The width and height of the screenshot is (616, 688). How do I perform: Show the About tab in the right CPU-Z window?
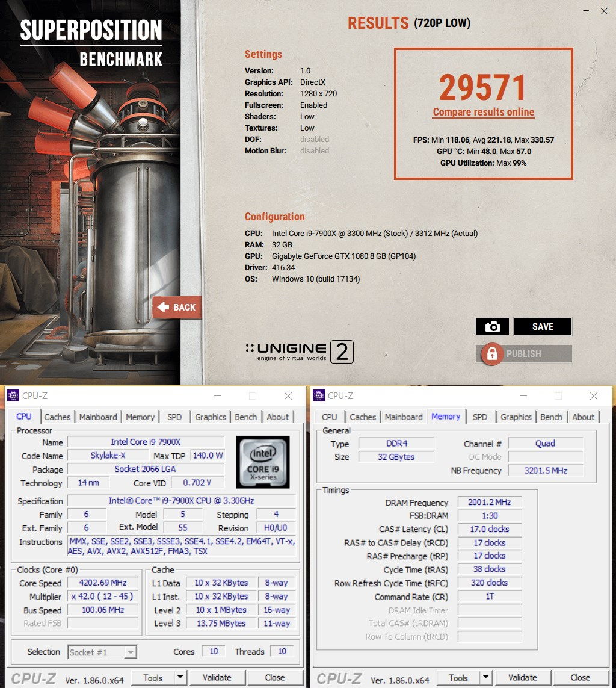[x=584, y=417]
